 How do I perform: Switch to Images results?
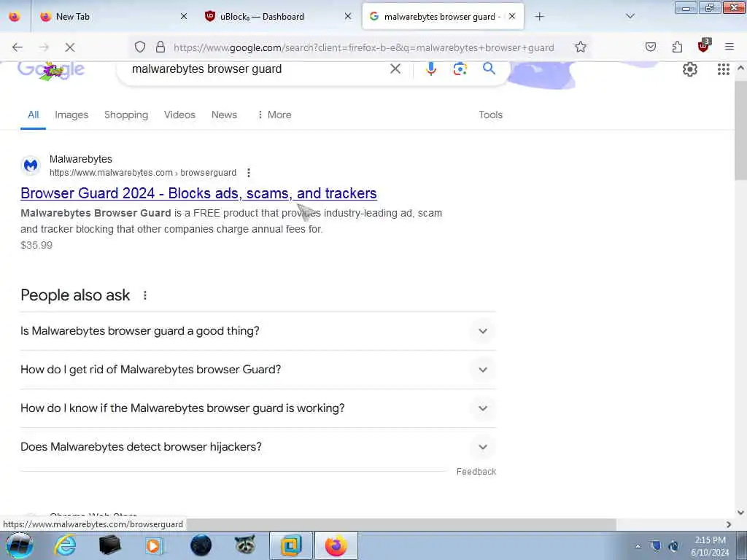[71, 114]
